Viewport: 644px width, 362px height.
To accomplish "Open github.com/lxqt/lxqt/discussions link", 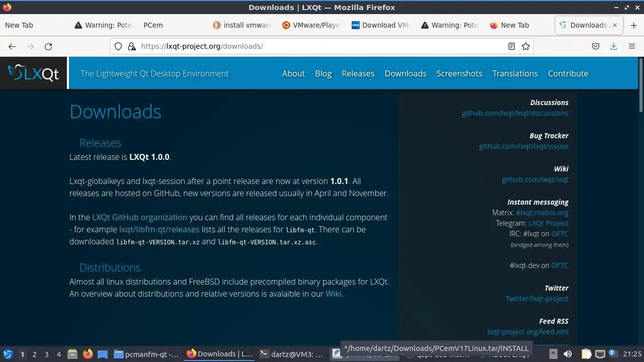I will tap(515, 113).
